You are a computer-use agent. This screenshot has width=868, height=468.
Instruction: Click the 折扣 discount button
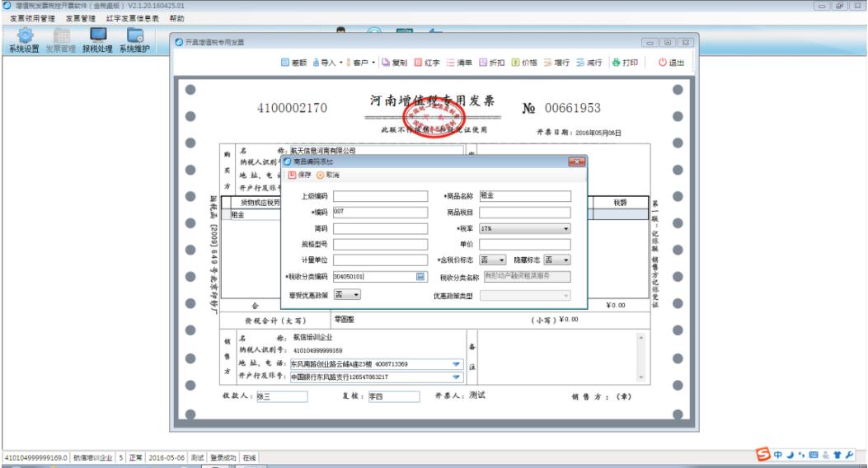(x=491, y=63)
